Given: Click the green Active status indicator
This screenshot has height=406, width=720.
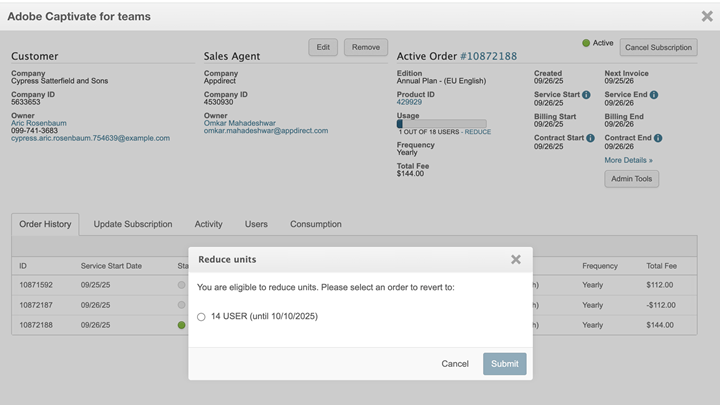Looking at the screenshot, I should click(x=586, y=43).
